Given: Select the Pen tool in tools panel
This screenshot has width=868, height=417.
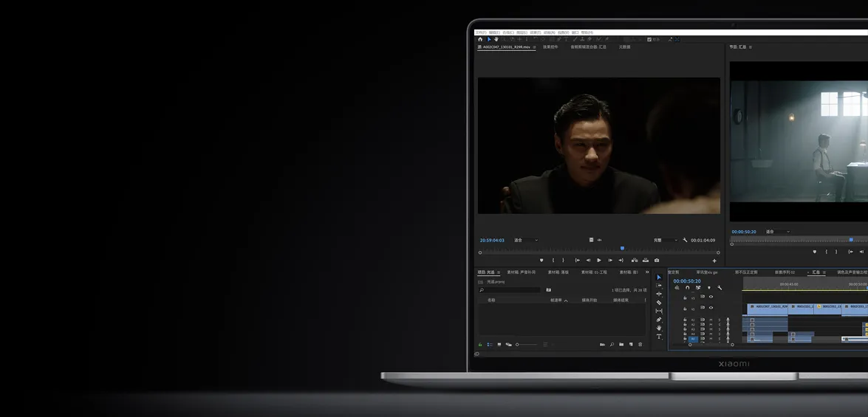Looking at the screenshot, I should click(x=659, y=320).
